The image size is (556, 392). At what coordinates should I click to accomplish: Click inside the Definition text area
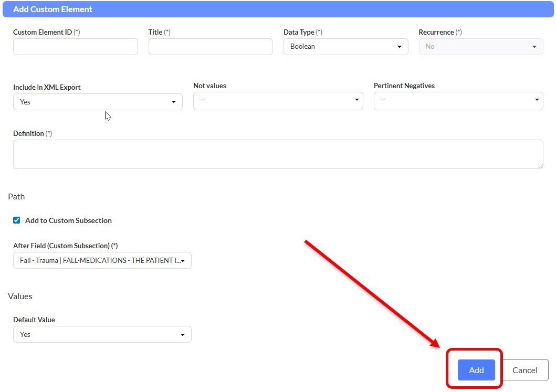pyautogui.click(x=278, y=154)
